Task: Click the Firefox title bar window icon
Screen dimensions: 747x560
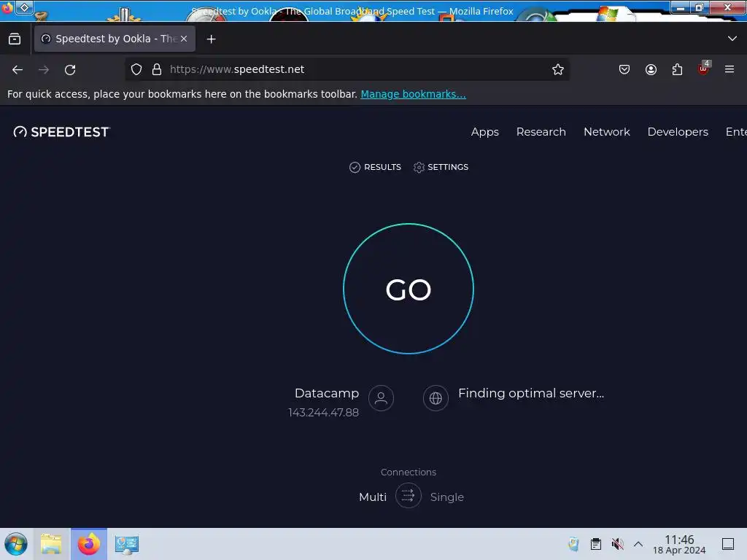Action: tap(7, 7)
